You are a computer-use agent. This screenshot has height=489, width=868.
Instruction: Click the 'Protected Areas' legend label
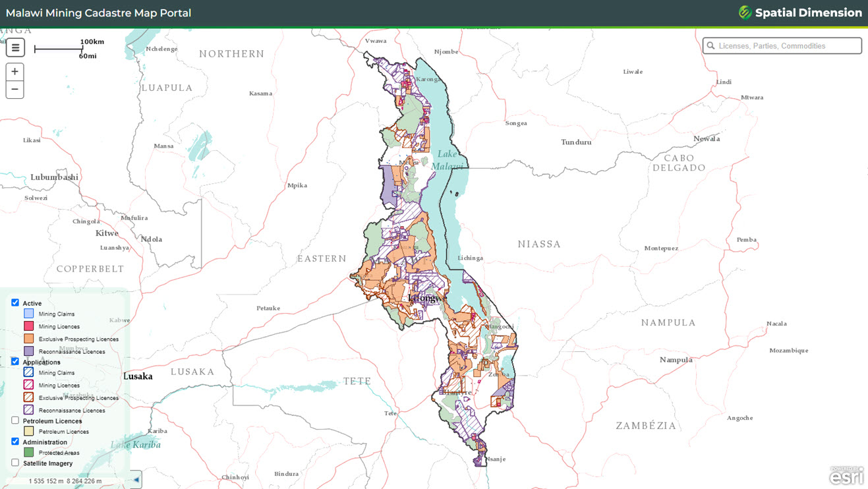coord(59,453)
